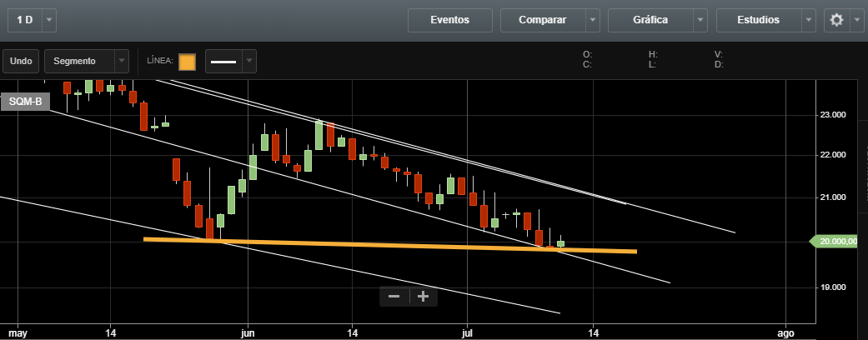The width and height of the screenshot is (868, 340).
Task: Select the orange support trend line
Action: pyautogui.click(x=389, y=246)
